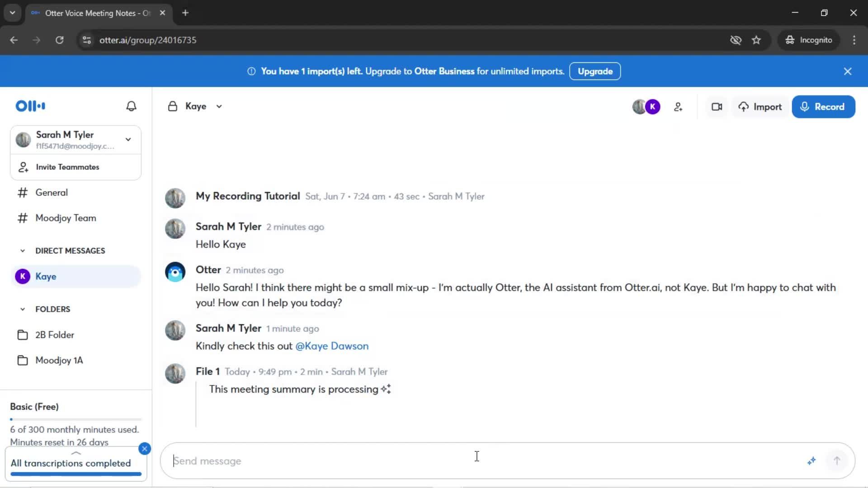868x488 pixels.
Task: Expand the transcriptions completed panel
Action: [76, 453]
